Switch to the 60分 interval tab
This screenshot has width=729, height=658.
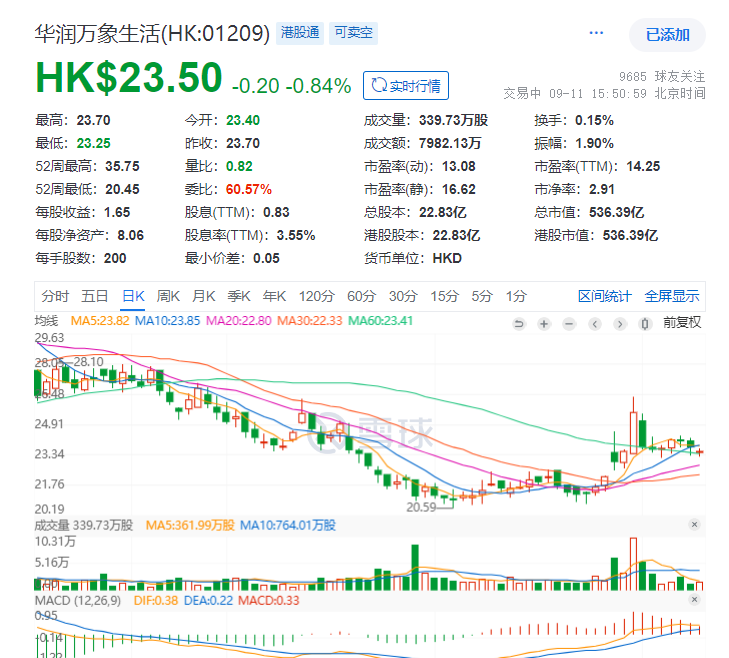click(x=361, y=296)
